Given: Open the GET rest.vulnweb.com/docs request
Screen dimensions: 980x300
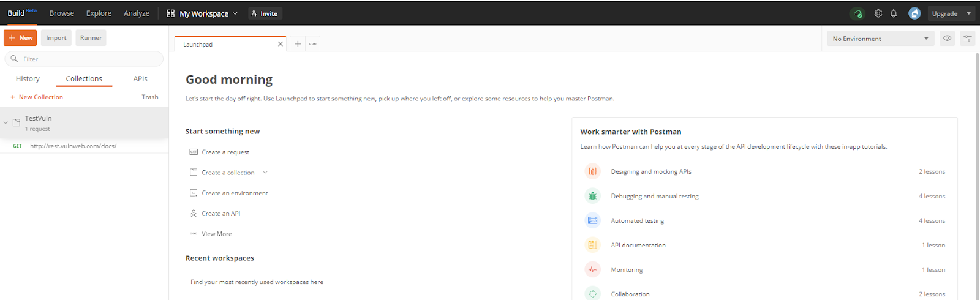Looking at the screenshot, I should tap(84, 146).
